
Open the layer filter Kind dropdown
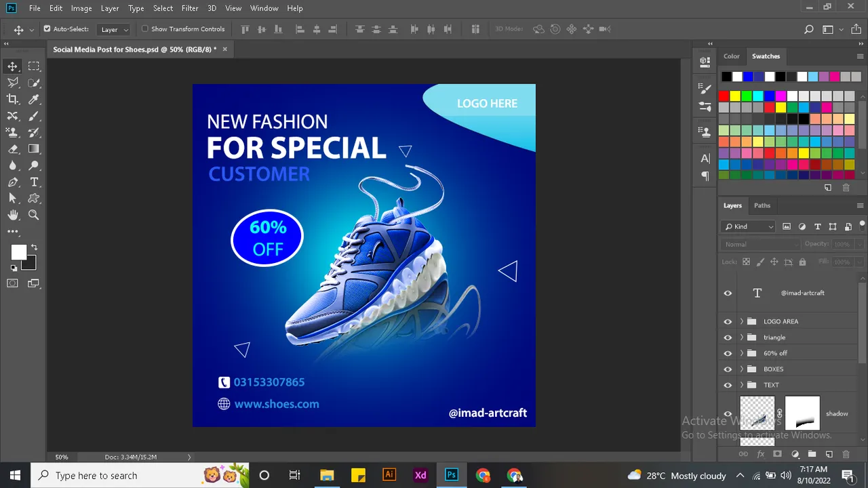[749, 226]
